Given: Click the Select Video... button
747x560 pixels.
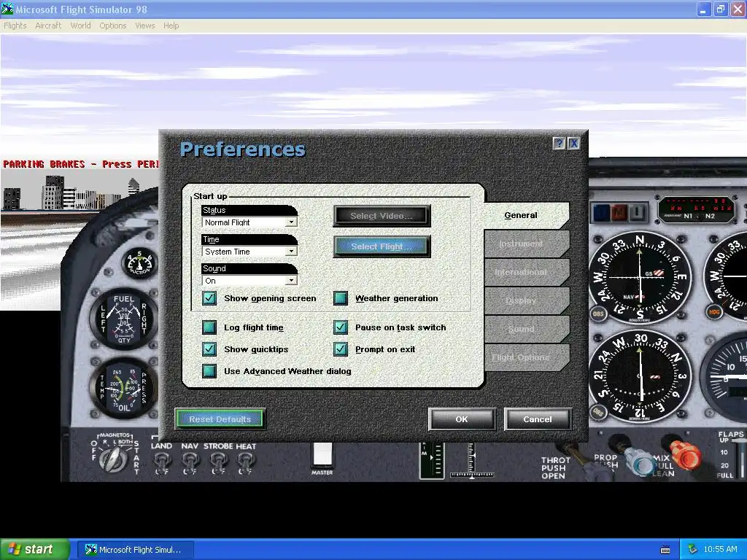Looking at the screenshot, I should (382, 216).
